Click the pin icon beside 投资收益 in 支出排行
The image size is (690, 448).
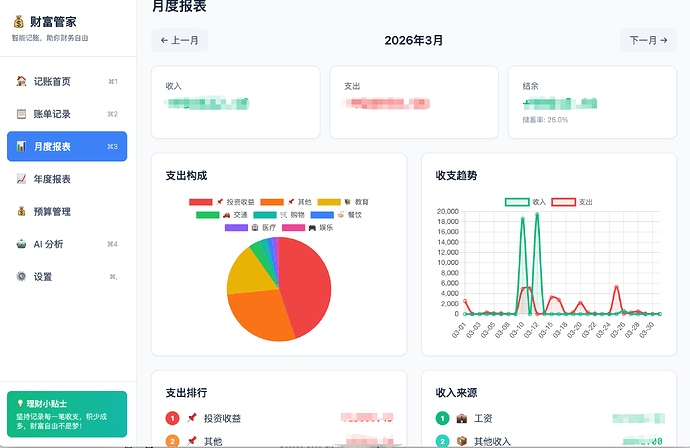[x=192, y=418]
